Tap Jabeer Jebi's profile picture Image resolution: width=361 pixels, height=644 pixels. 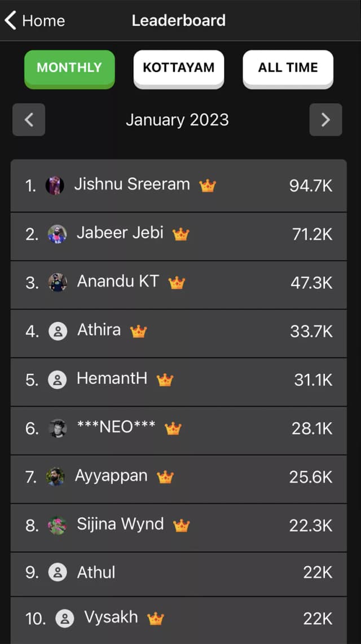57,234
